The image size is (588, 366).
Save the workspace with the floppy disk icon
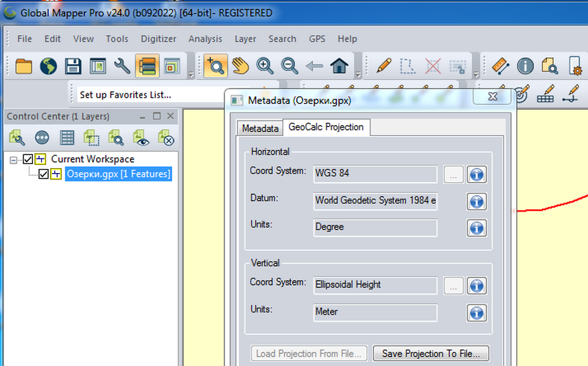pos(73,67)
